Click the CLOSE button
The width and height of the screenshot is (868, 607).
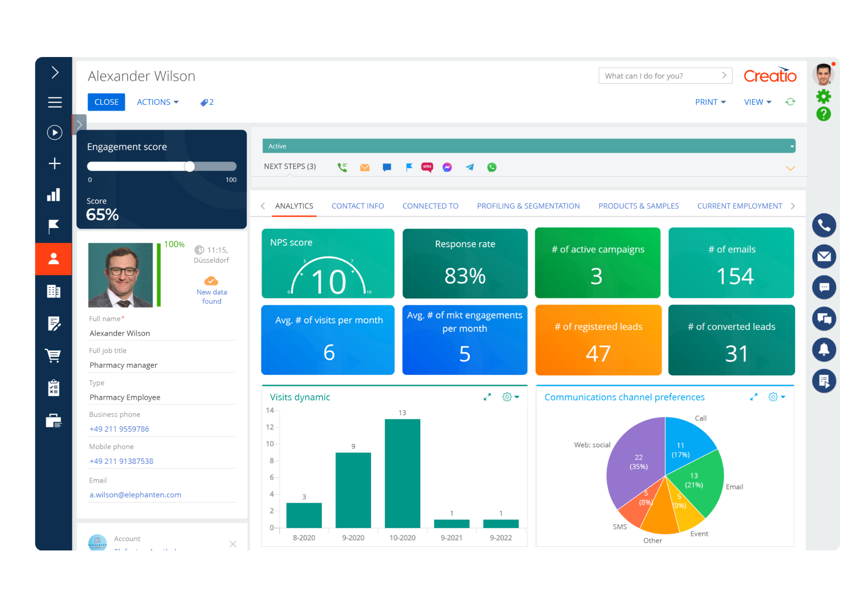click(106, 102)
